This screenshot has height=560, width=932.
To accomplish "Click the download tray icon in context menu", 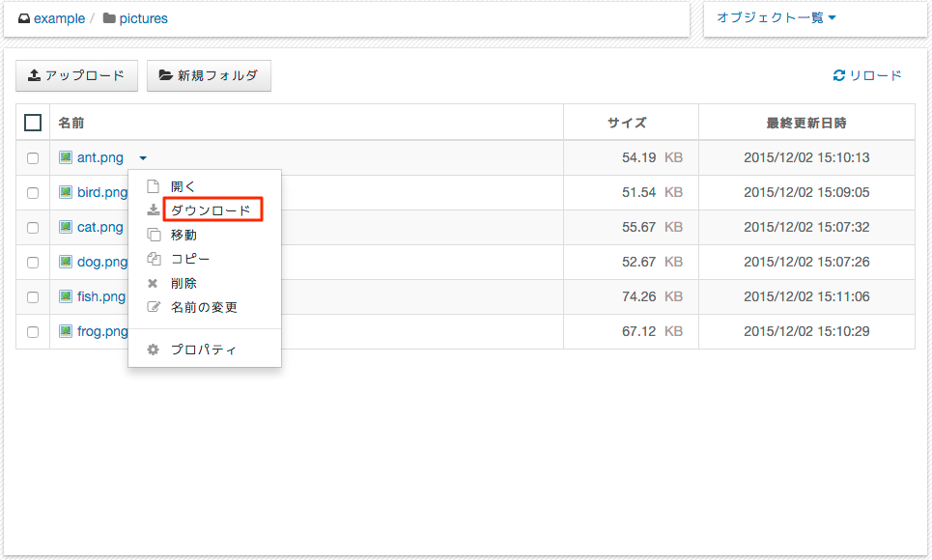I will point(154,210).
